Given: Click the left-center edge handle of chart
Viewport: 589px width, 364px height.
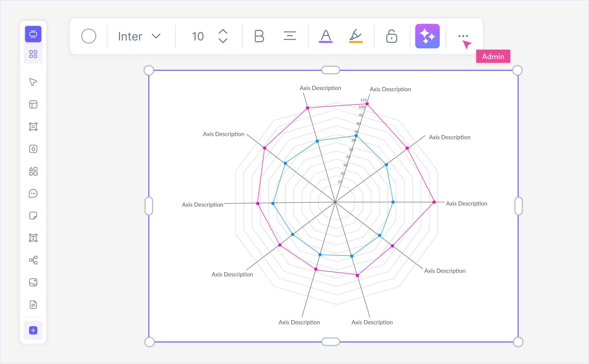Looking at the screenshot, I should [149, 206].
